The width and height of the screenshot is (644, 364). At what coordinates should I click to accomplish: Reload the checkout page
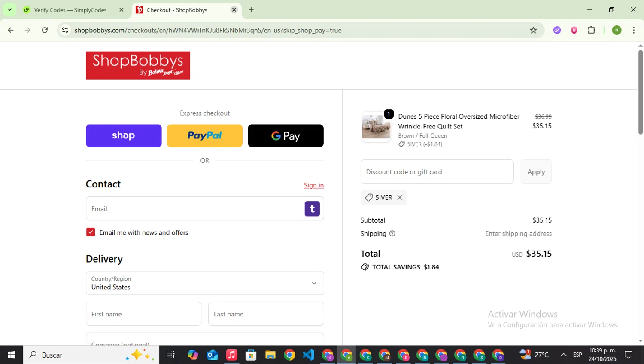click(x=45, y=30)
